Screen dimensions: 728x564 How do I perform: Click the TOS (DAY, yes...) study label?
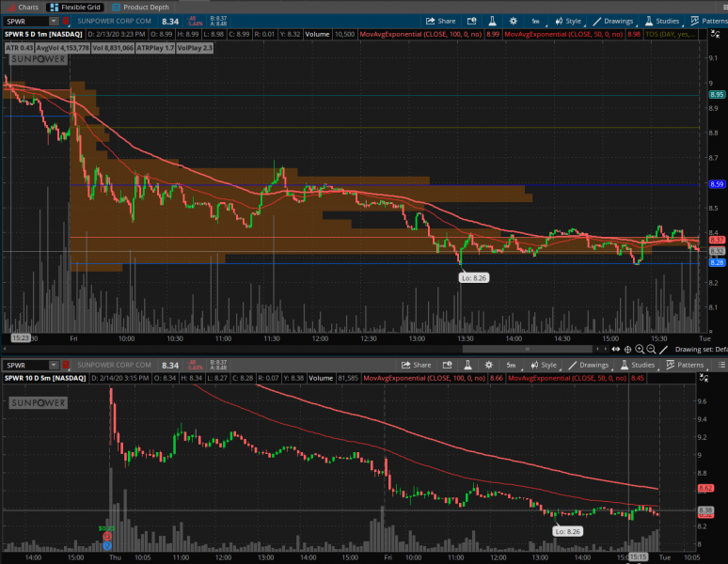pyautogui.click(x=670, y=35)
